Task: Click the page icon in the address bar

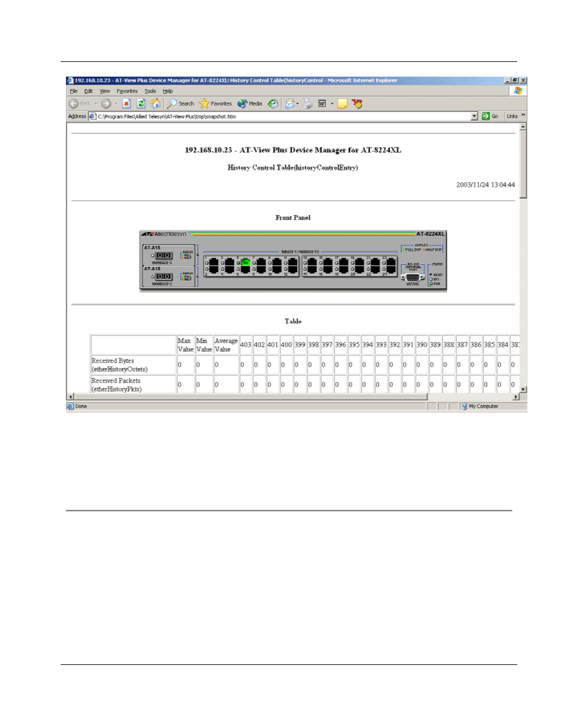Action: click(92, 117)
